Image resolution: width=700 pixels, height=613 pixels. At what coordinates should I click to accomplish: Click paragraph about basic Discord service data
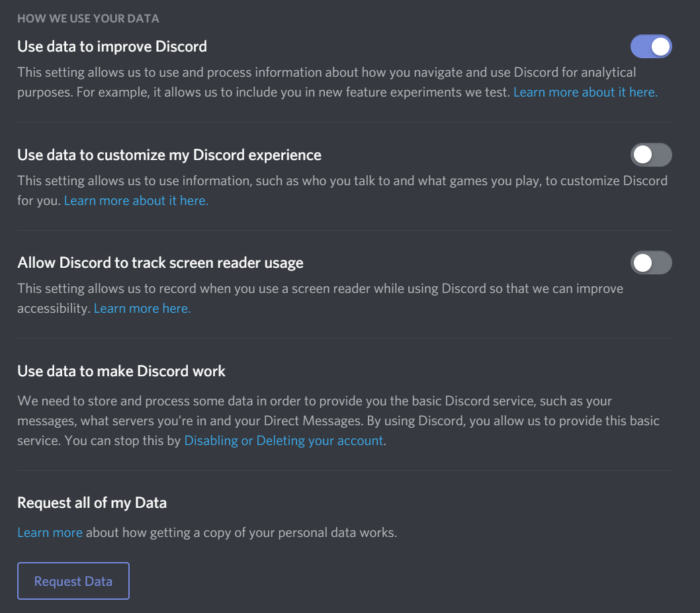(338, 421)
